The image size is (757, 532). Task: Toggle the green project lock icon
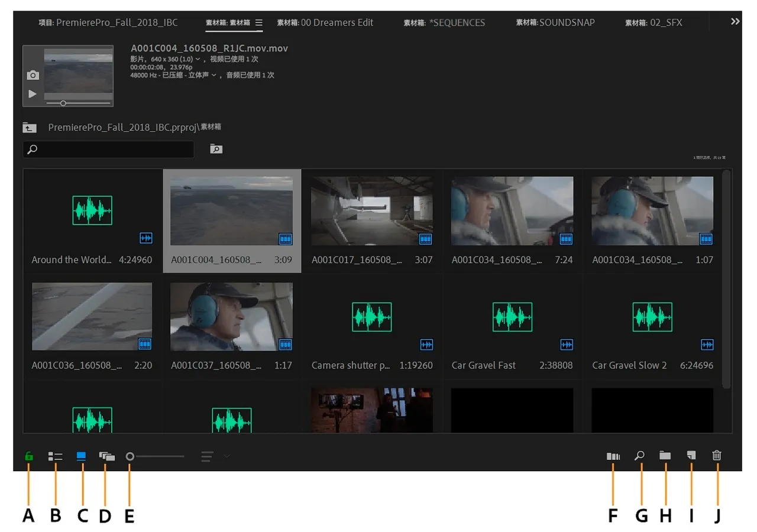[x=28, y=456]
